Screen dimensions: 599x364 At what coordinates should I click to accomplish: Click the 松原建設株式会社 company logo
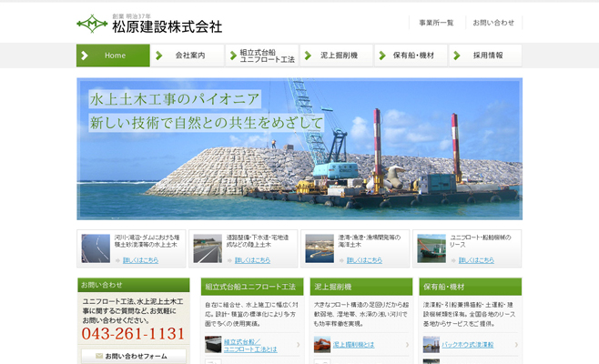tap(149, 24)
